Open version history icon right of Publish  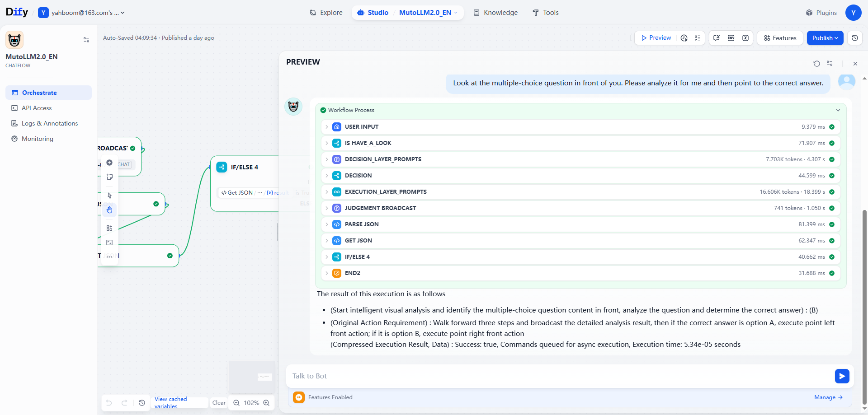point(855,38)
